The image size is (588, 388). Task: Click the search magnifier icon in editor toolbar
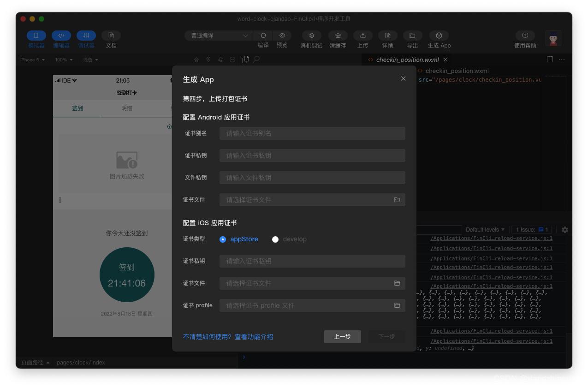pos(256,60)
